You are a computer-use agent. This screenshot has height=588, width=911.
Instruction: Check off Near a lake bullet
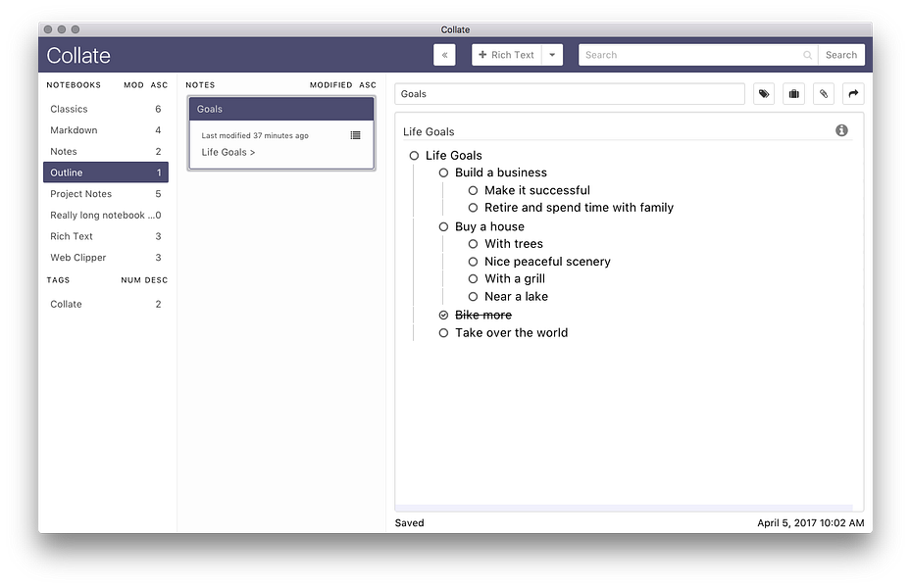point(473,297)
